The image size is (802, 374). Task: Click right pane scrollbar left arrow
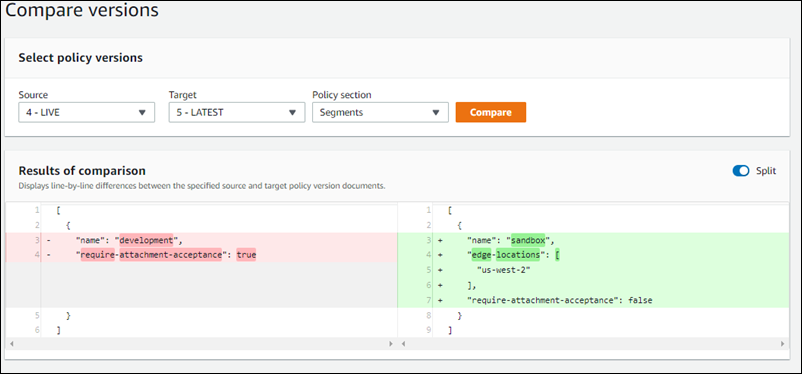click(403, 343)
